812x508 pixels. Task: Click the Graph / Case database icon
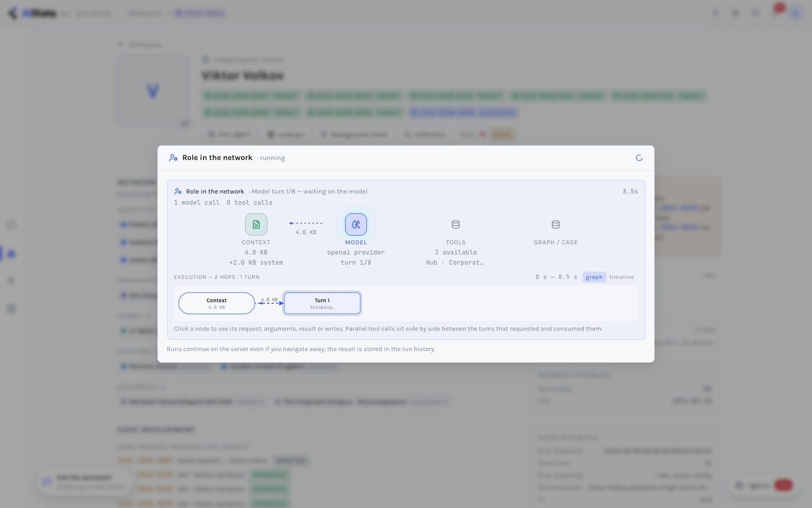pos(556,225)
